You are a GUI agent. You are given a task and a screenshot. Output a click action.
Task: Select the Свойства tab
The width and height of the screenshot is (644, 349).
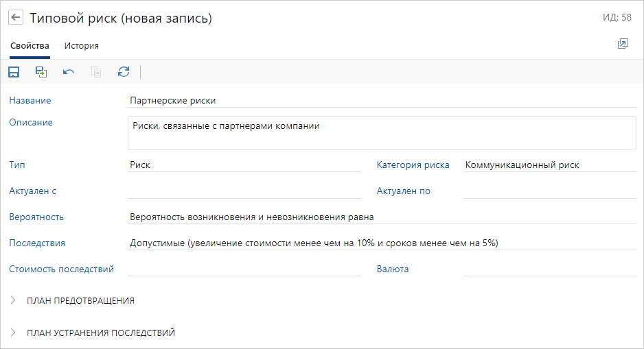(x=30, y=46)
